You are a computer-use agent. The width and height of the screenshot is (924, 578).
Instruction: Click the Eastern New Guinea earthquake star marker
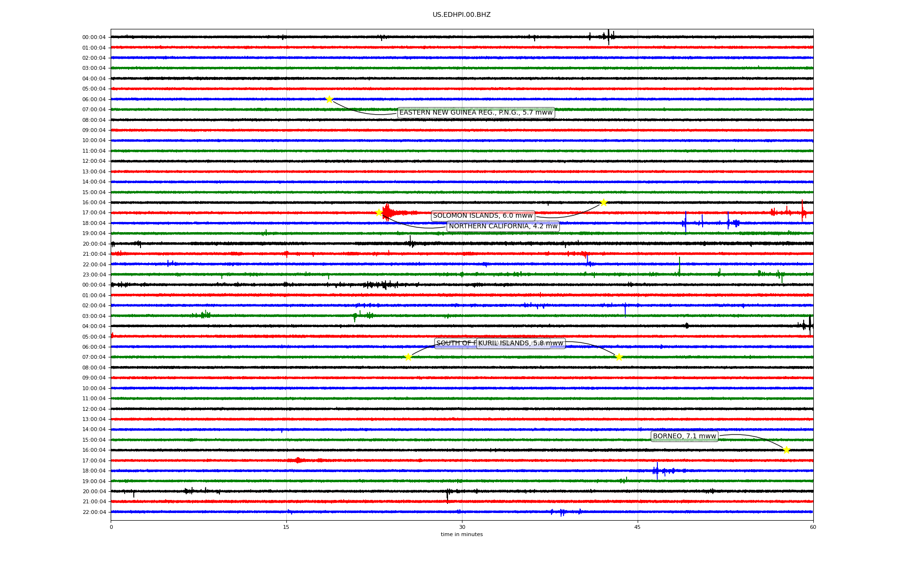pos(329,99)
